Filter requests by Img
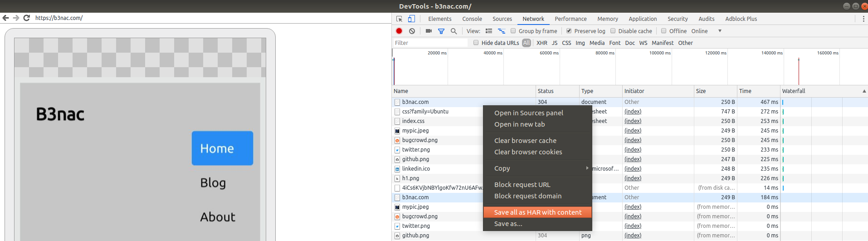 click(x=580, y=43)
